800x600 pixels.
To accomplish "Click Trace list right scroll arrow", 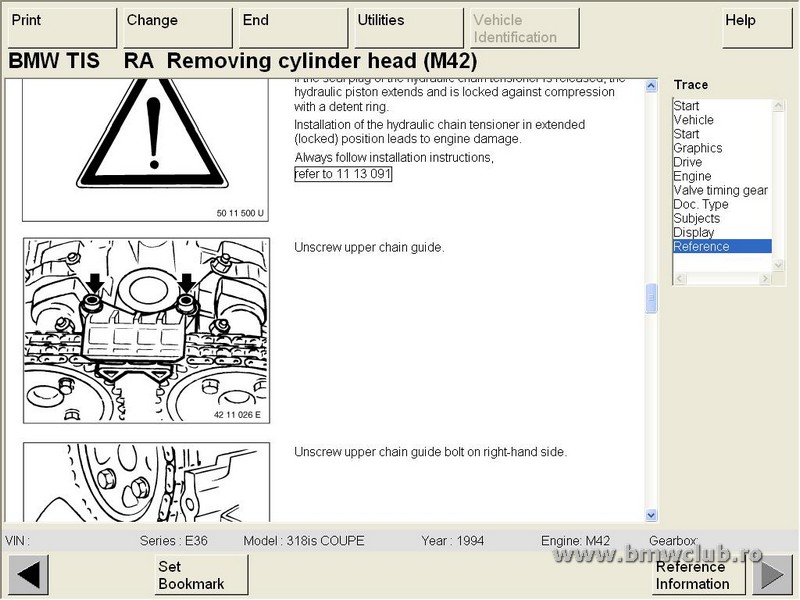I will (x=765, y=278).
